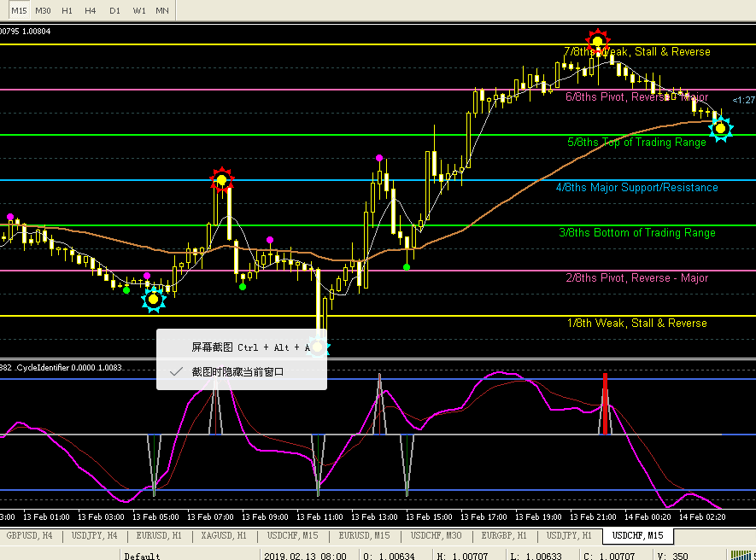This screenshot has height=560, width=756.
Task: Click the CycleIdentifier down-spike near 13 Feb 05:00
Action: [154, 465]
